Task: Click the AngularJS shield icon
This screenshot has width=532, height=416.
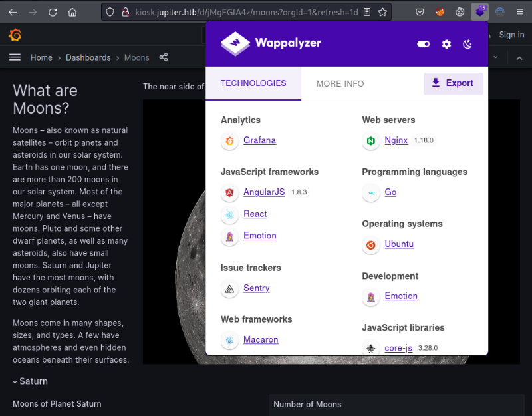Action: pos(229,192)
